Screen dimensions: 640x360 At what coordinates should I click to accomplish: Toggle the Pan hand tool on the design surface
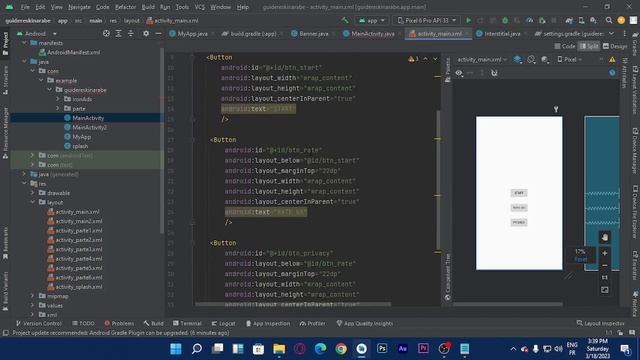[604, 237]
